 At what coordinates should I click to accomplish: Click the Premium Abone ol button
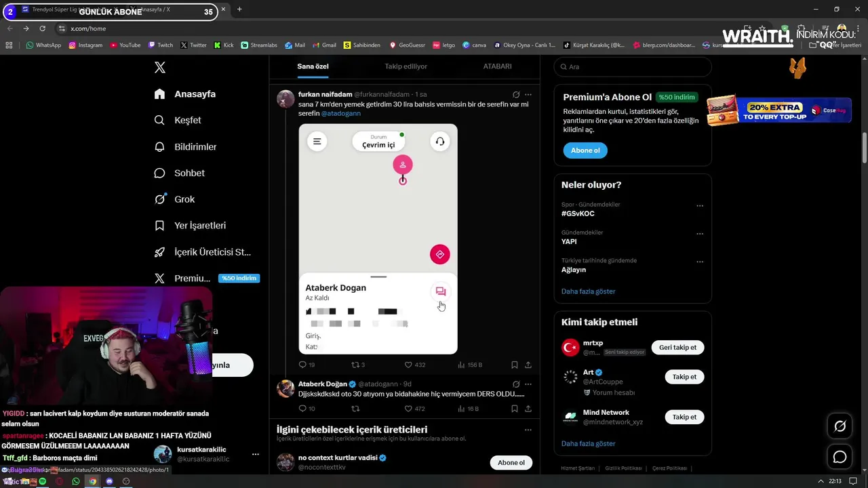click(585, 150)
